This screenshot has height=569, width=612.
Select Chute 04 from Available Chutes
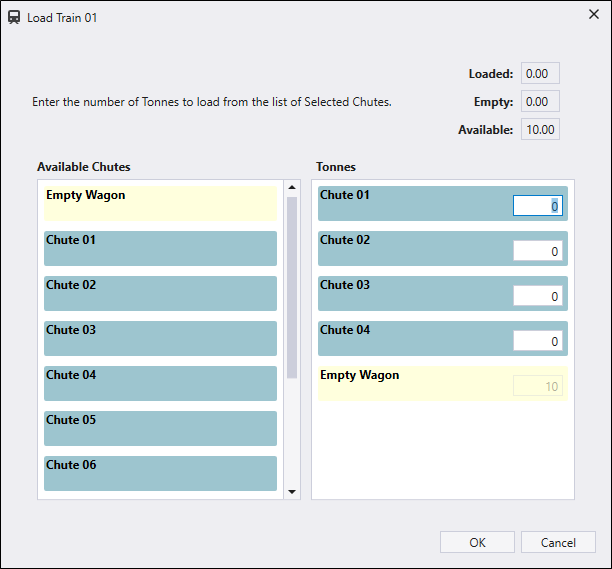click(160, 383)
